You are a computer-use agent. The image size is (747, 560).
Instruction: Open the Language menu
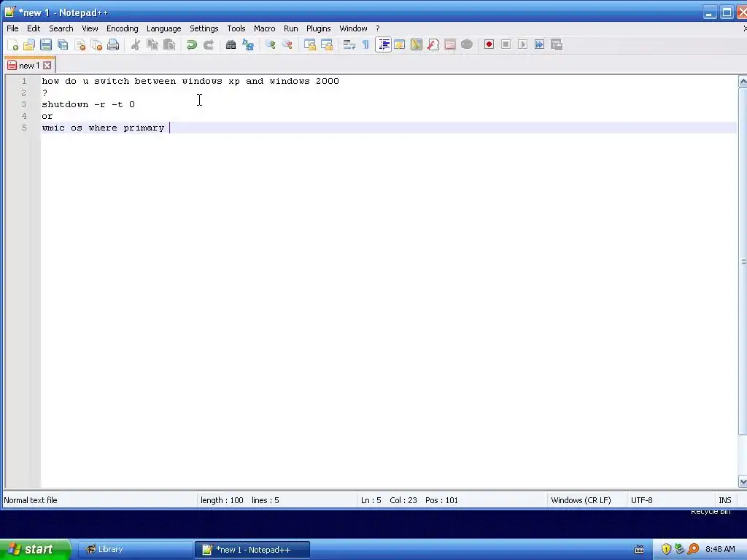tap(163, 28)
